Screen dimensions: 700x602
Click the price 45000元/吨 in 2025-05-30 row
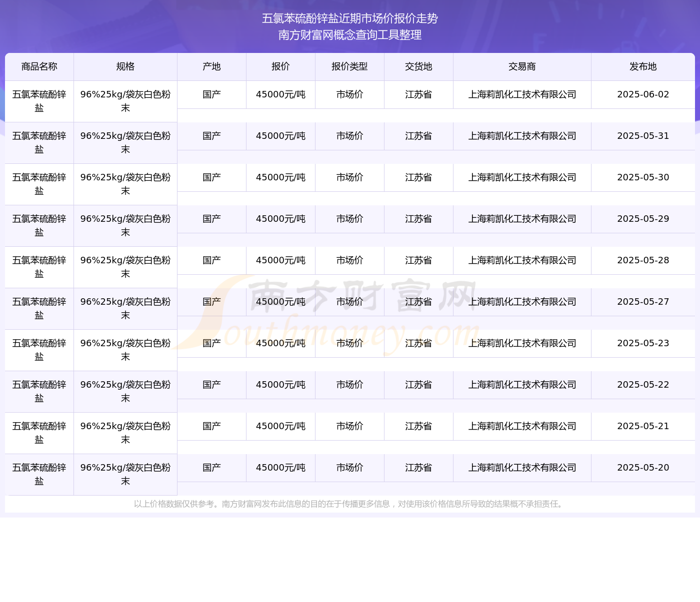281,177
